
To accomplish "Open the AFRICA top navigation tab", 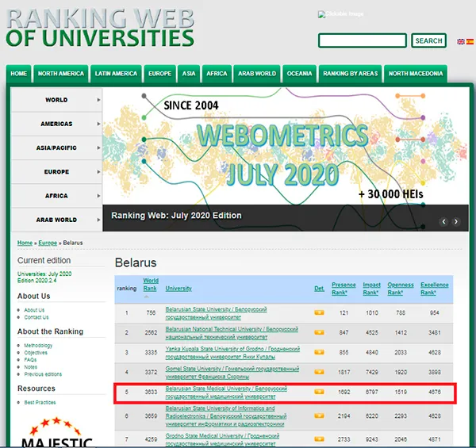I will click(x=217, y=74).
